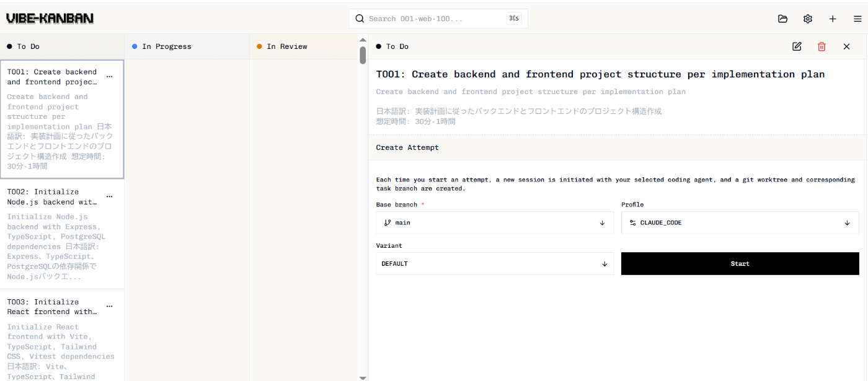Open the more options menu for T001 card

click(110, 77)
